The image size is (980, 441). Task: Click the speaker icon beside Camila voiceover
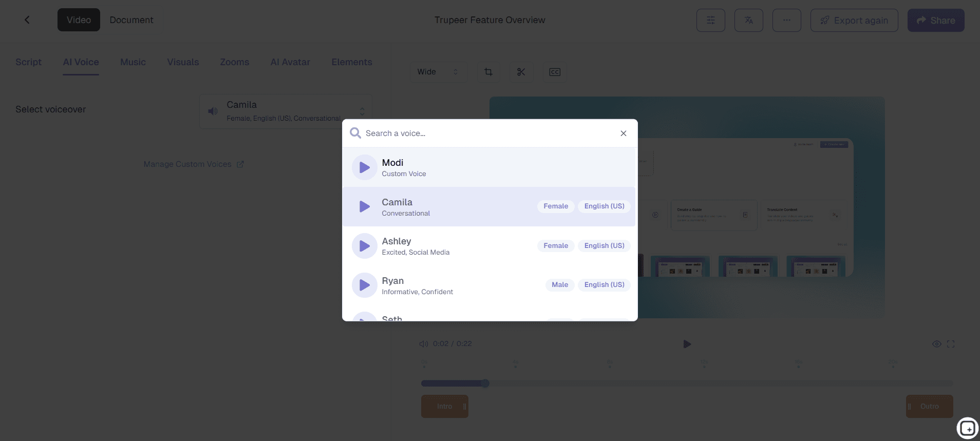pos(213,111)
